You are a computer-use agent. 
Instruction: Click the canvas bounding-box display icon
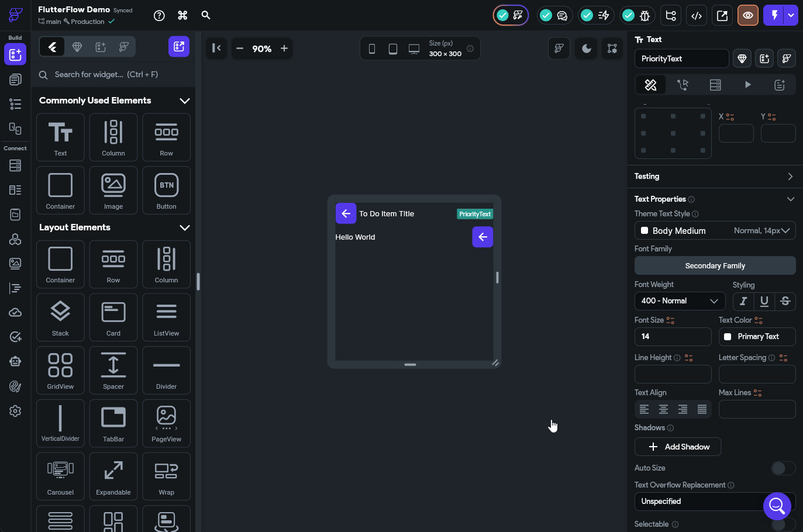click(612, 49)
